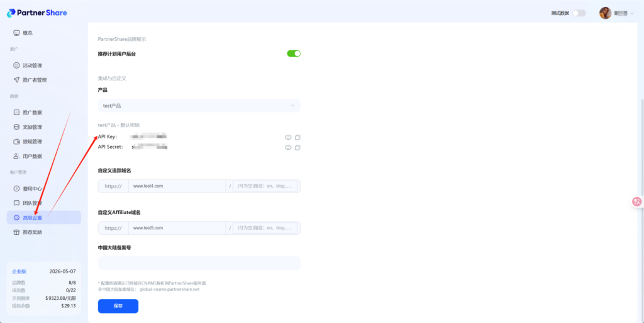The image size is (644, 323).
Task: Click the www.test4.com tracking domain field
Action: pyautogui.click(x=176, y=186)
